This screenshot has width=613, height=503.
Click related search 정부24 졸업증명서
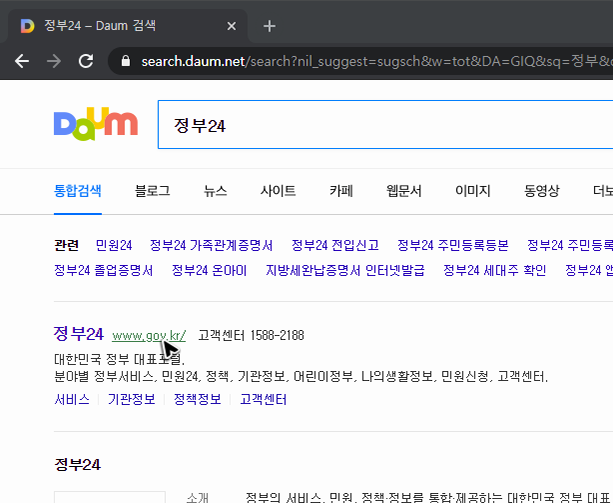[103, 270]
